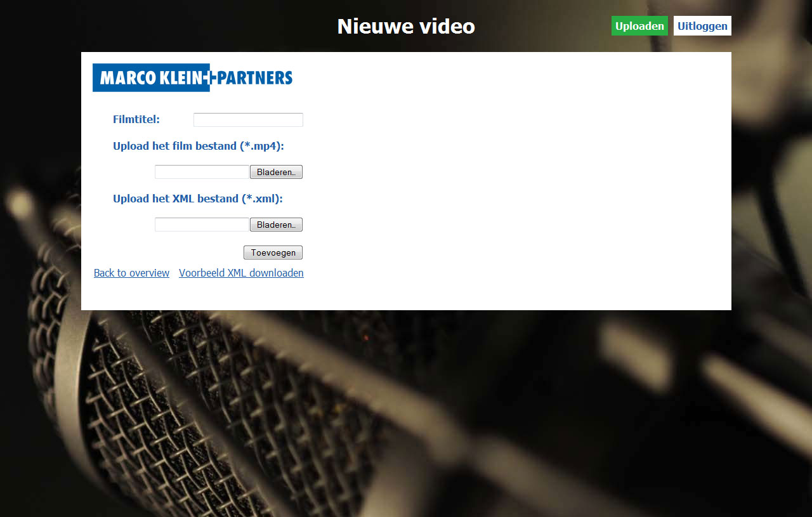
Task: Browse for XML file with Bladeren
Action: 276,225
